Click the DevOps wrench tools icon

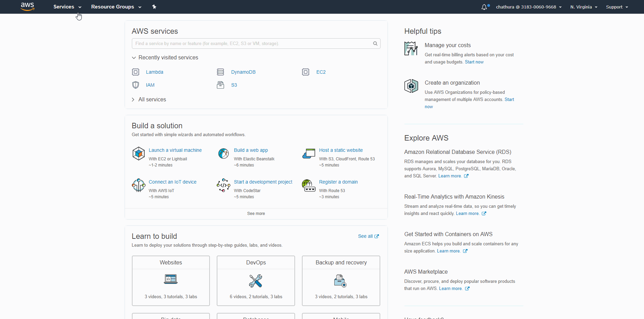click(256, 281)
